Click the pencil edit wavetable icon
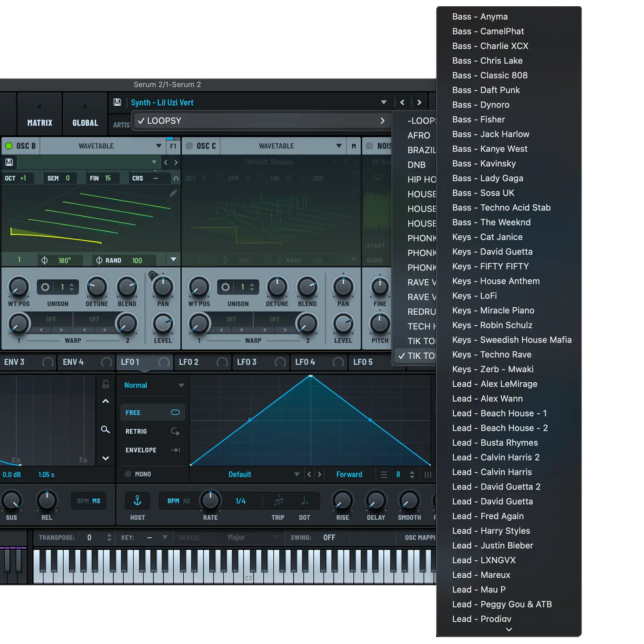Screen dimensions: 644x644 [x=173, y=193]
